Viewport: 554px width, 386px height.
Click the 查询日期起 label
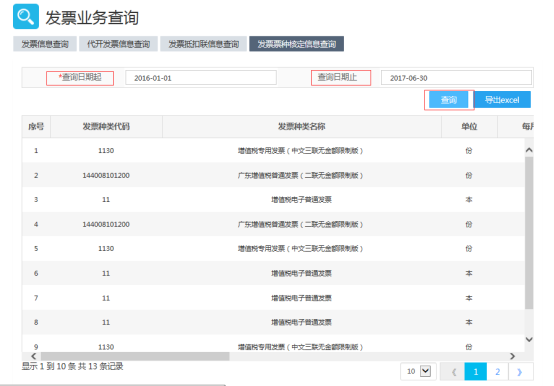click(x=80, y=77)
